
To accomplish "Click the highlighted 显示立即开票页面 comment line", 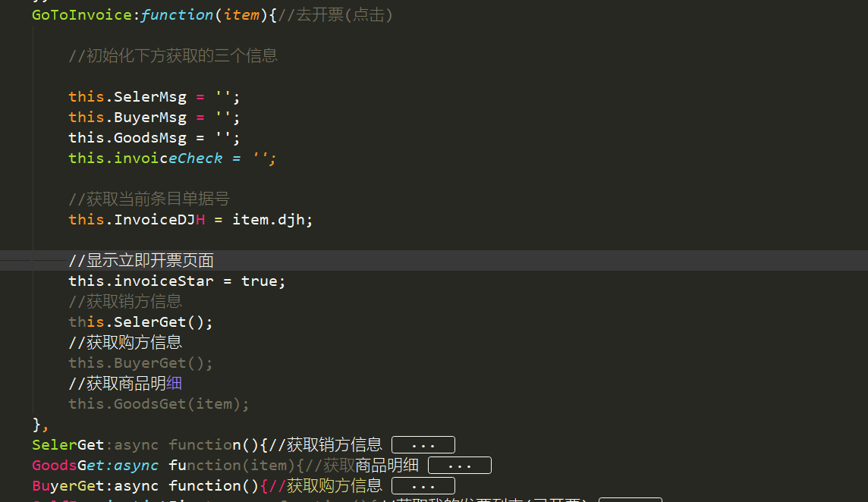I will coord(141,261).
